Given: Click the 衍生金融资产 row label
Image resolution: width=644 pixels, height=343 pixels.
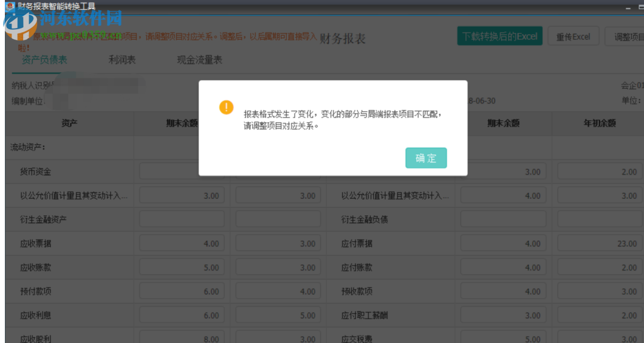Looking at the screenshot, I should pyautogui.click(x=43, y=220).
